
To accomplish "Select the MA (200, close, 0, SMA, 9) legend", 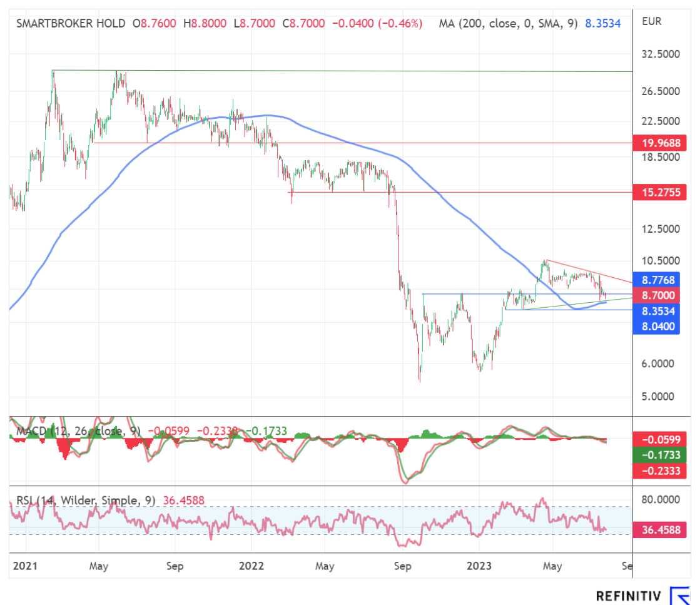I will point(508,24).
